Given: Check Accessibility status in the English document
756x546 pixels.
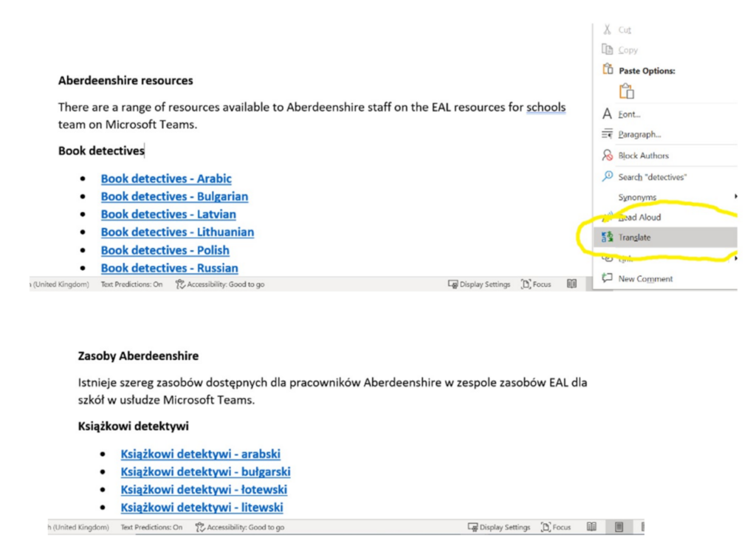Looking at the screenshot, I should (x=220, y=284).
